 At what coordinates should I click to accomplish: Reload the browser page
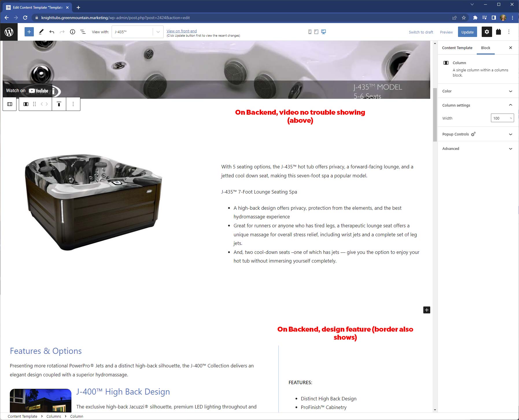[25, 18]
